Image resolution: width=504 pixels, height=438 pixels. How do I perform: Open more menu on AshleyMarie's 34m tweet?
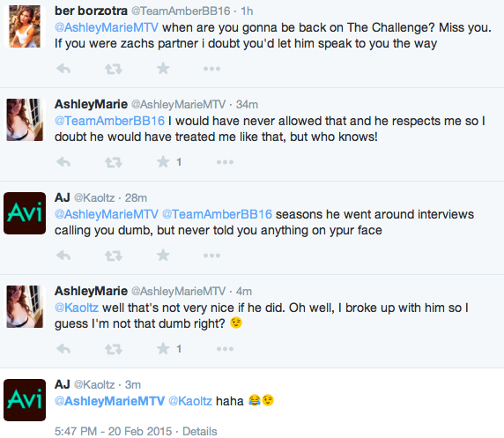tap(225, 162)
